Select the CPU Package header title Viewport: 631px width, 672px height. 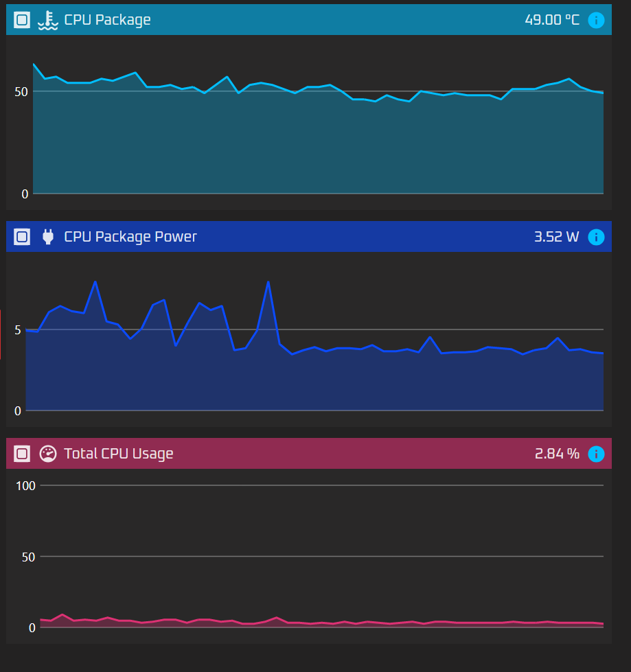pos(107,20)
